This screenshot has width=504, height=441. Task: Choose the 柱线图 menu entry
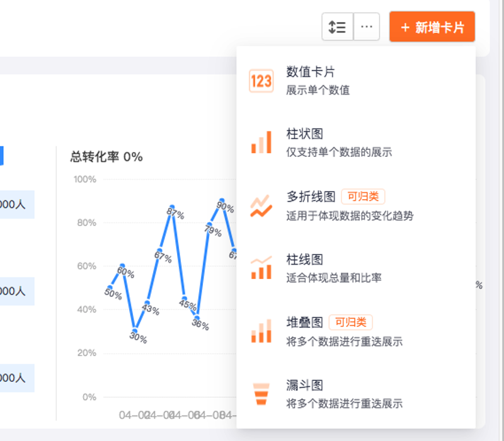coord(356,268)
